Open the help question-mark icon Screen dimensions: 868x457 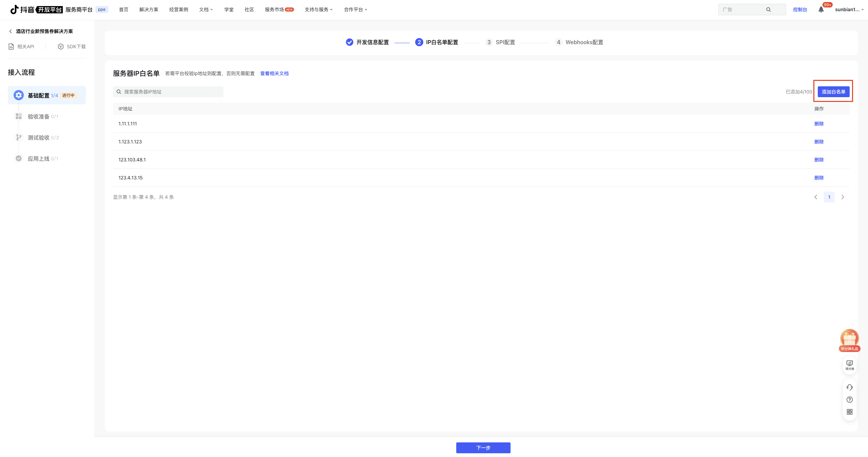850,400
